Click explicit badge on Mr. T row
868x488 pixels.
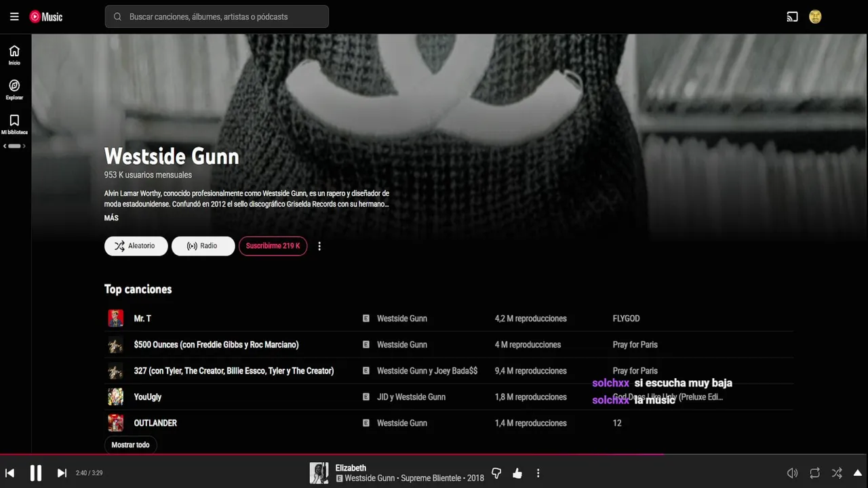point(366,319)
